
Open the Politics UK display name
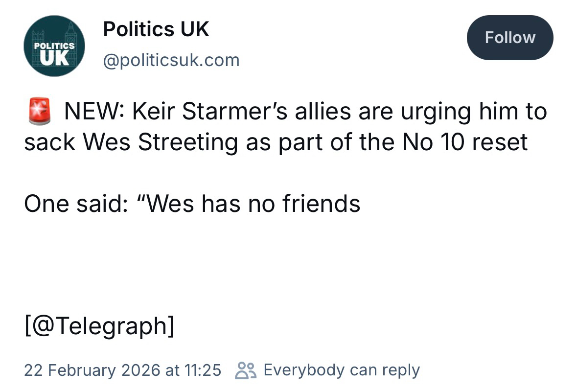pos(156,30)
